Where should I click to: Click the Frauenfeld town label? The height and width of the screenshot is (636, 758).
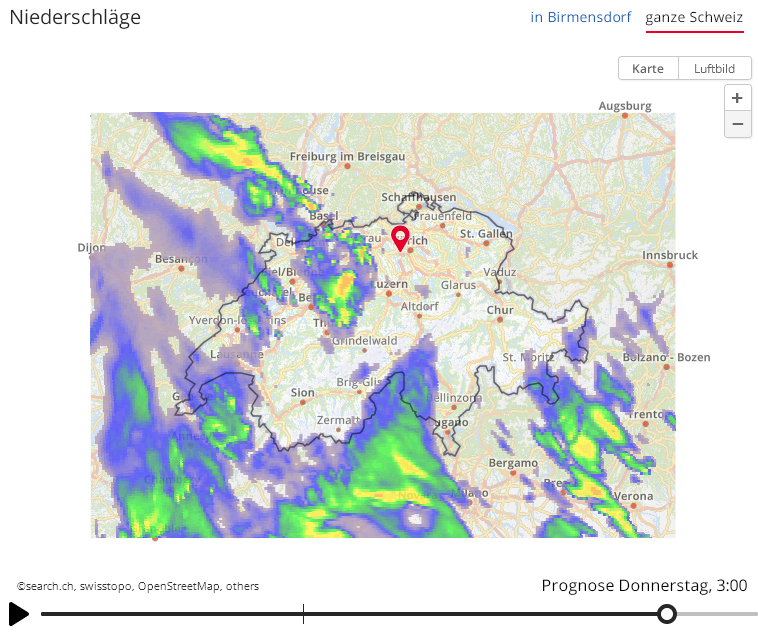click(x=442, y=216)
